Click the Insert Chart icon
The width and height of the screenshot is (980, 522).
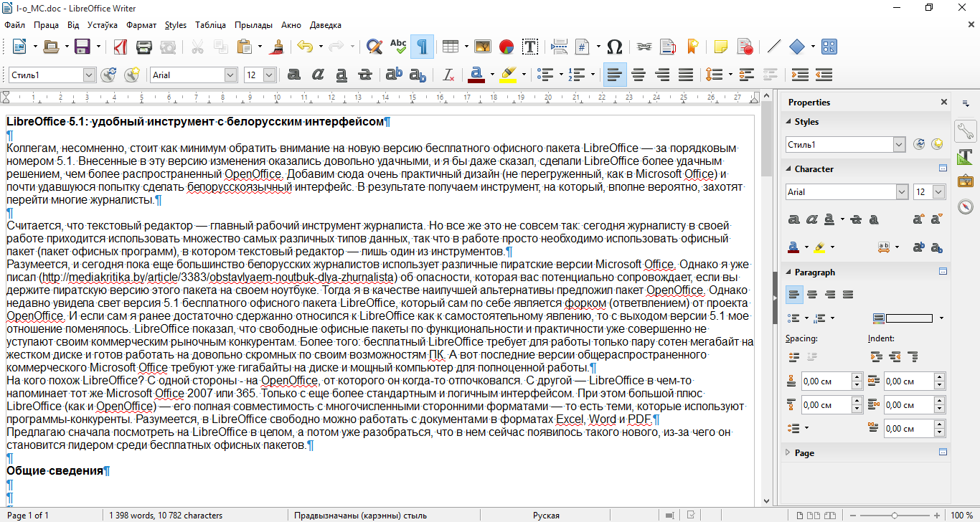point(507,47)
